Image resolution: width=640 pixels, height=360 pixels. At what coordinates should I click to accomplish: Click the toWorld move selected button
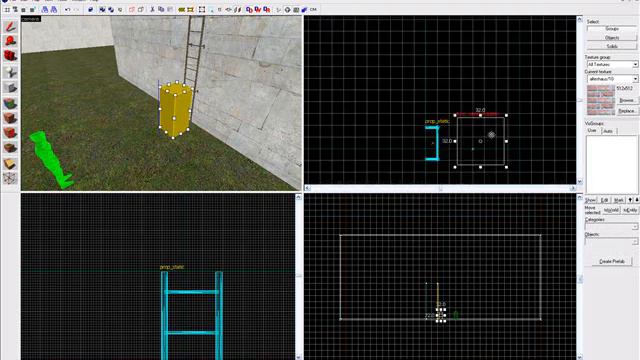point(611,210)
